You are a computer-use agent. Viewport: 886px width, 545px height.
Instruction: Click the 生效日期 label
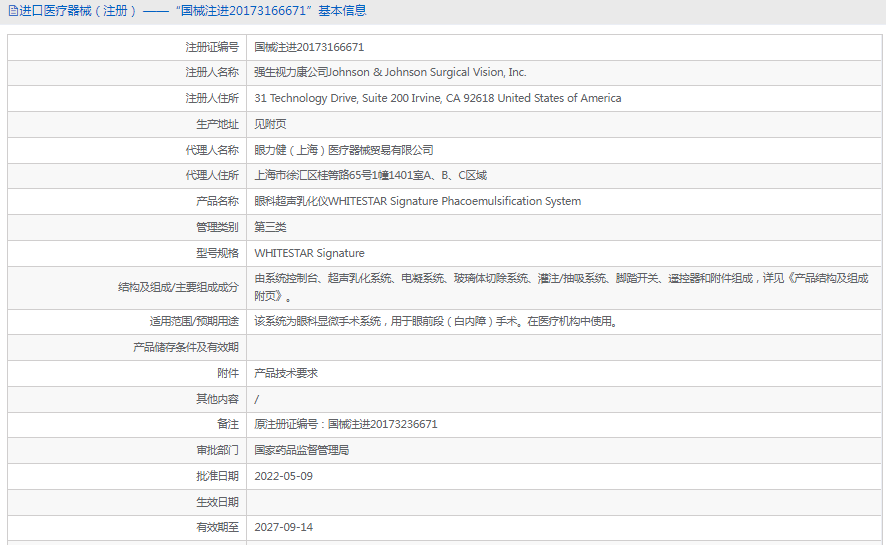tap(218, 502)
